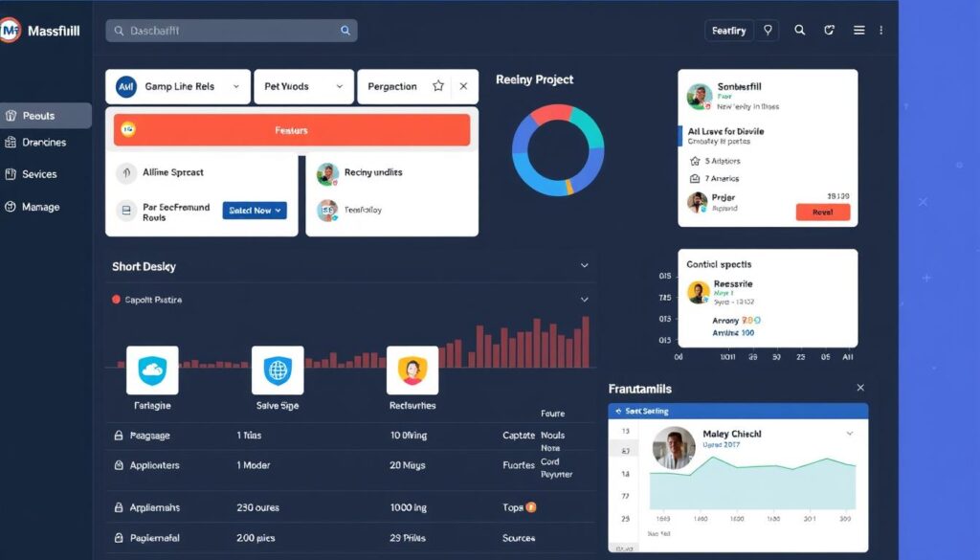Click the cloud shield icon above Farlagine

[152, 370]
